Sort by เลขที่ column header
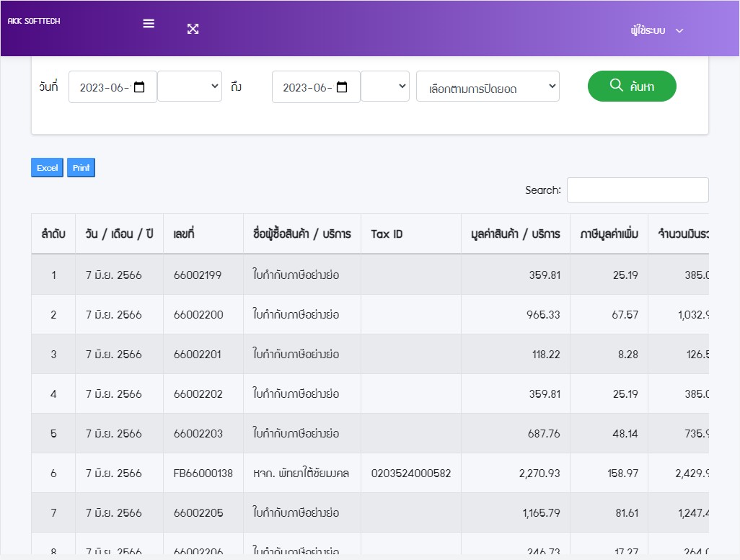This screenshot has width=740, height=560. coord(184,234)
